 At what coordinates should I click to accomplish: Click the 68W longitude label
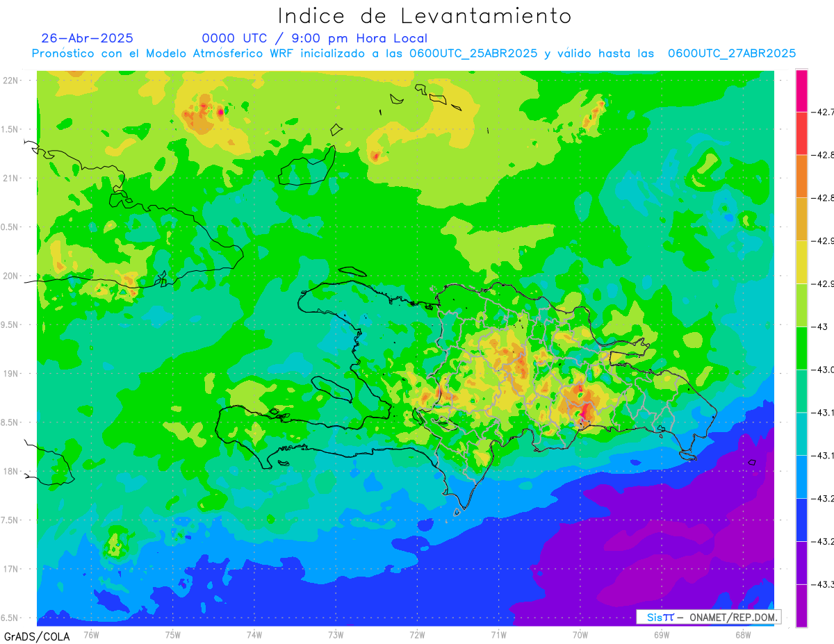click(742, 634)
